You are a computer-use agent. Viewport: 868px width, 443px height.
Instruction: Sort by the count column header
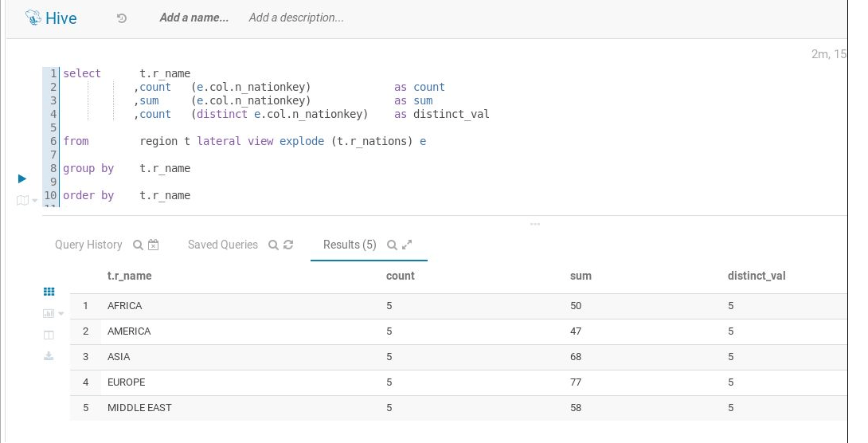coord(401,276)
